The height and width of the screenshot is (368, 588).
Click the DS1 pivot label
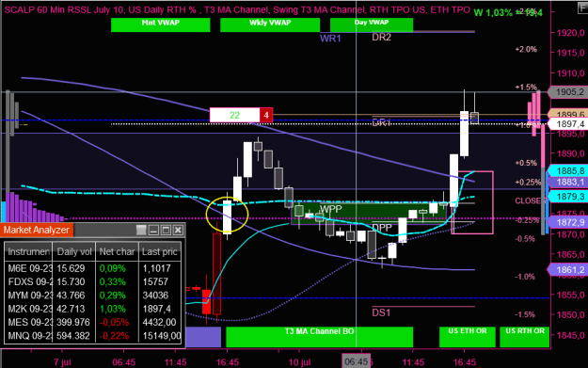pyautogui.click(x=381, y=312)
